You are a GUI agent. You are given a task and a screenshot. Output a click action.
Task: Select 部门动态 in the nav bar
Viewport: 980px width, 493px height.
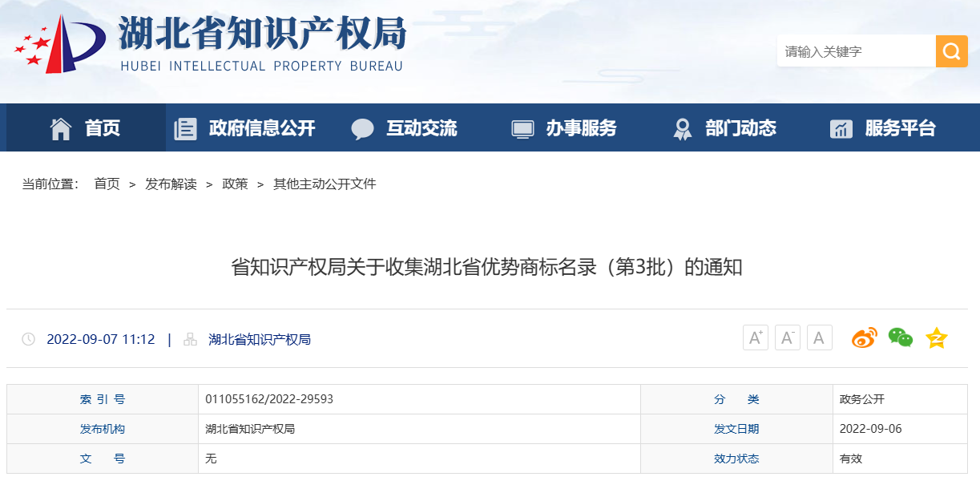click(724, 128)
